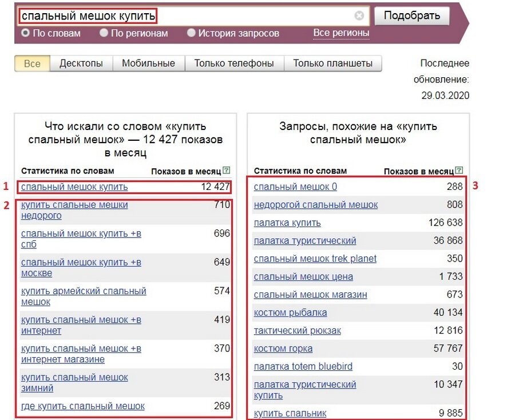Open help icon next to left 'Показов в месяц'

(226, 170)
